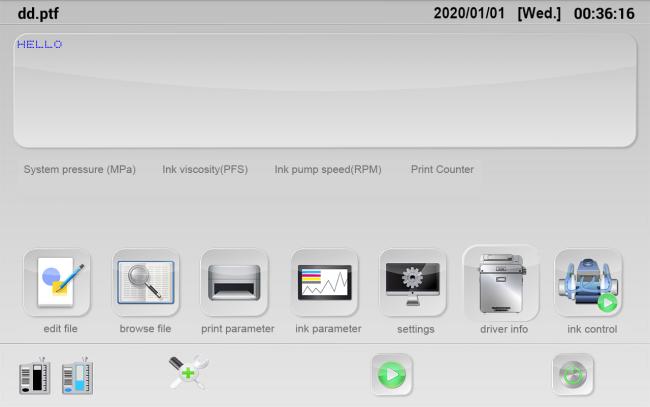650x407 pixels.
Task: Open ink parameter monitor icon
Action: [324, 283]
